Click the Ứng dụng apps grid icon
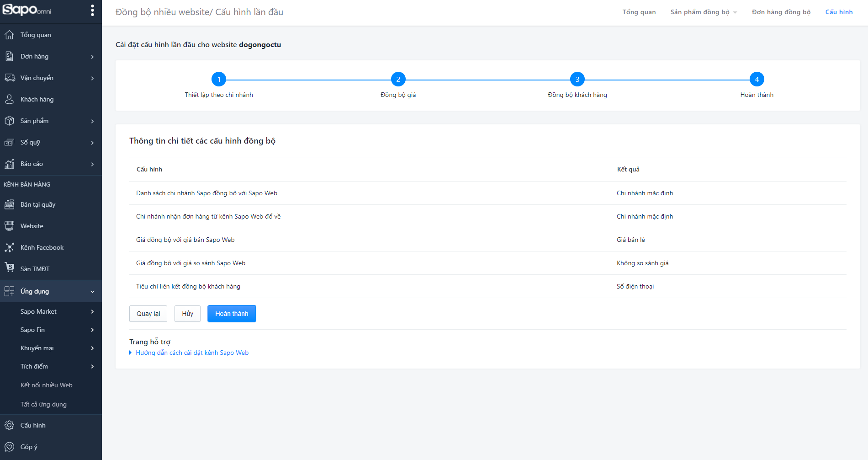The image size is (868, 460). [x=10, y=291]
